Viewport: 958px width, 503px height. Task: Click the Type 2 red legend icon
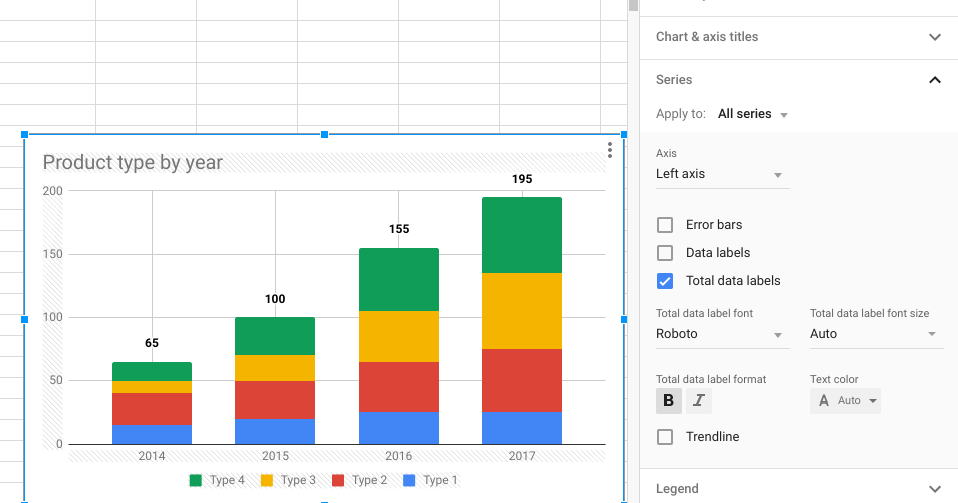tap(338, 481)
